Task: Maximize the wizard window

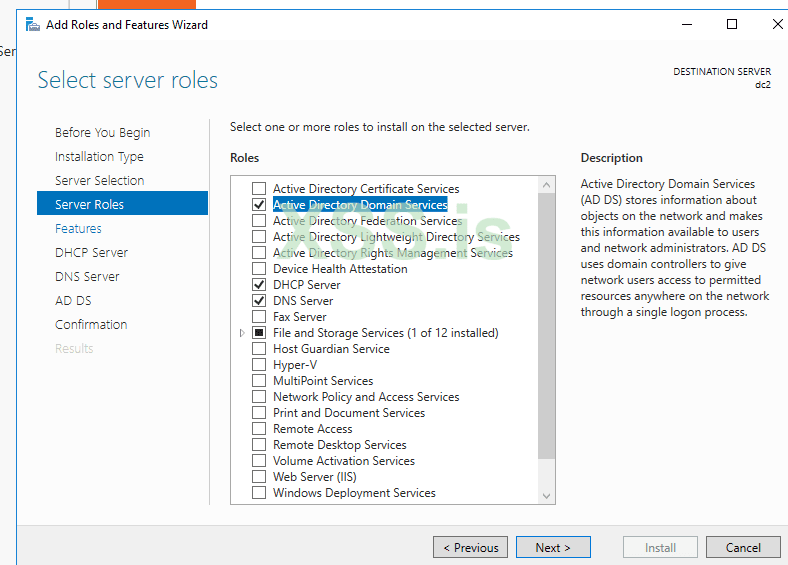Action: coord(732,24)
